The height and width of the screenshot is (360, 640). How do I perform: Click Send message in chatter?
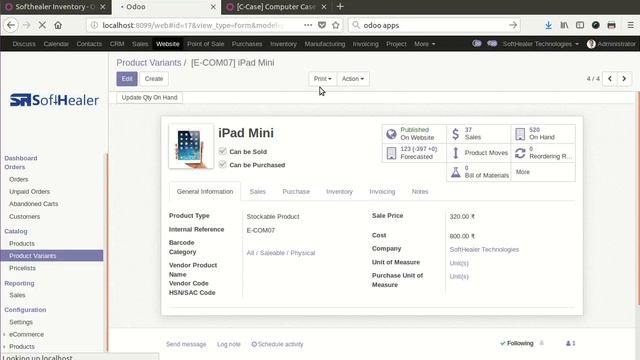coord(186,344)
